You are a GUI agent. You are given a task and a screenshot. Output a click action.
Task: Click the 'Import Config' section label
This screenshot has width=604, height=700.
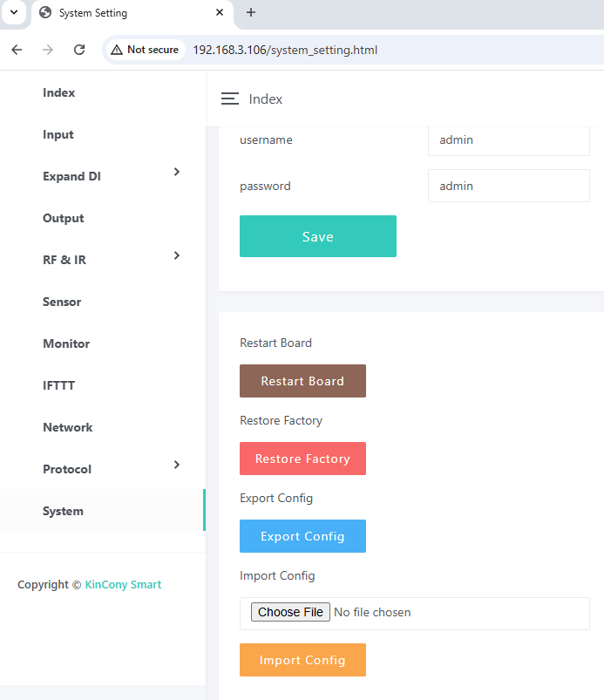[x=277, y=576]
